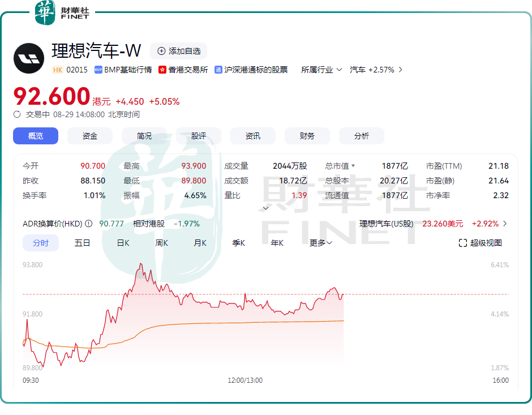
Task: Switch chart to 周K view
Action: [161, 243]
